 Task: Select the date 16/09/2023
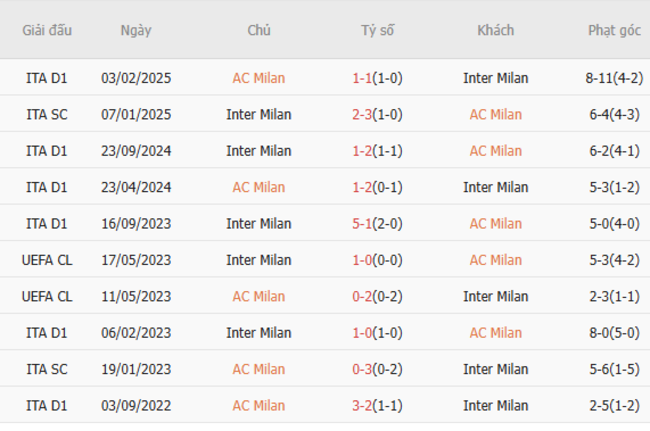pyautogui.click(x=136, y=224)
